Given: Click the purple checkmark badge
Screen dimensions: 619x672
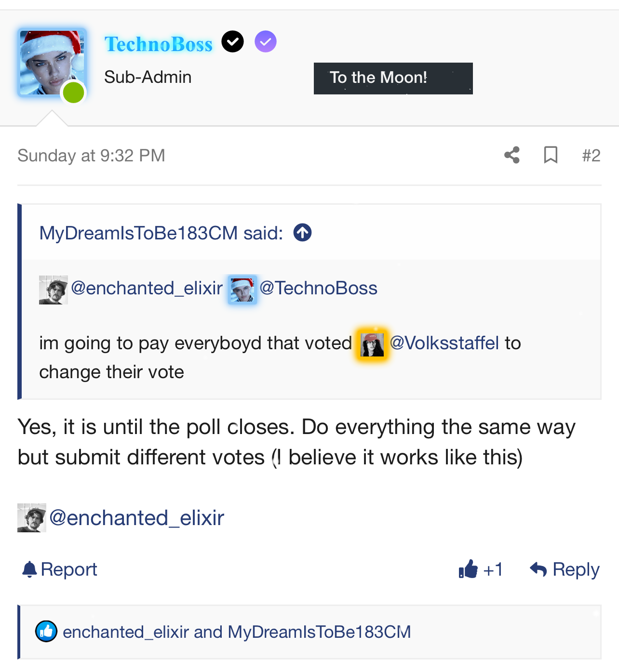Looking at the screenshot, I should click(266, 42).
